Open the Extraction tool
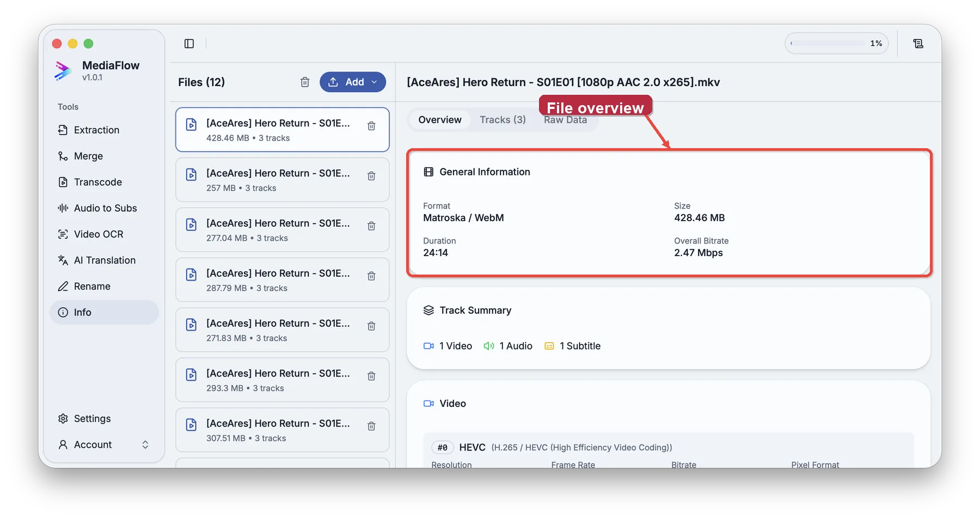 [x=103, y=130]
